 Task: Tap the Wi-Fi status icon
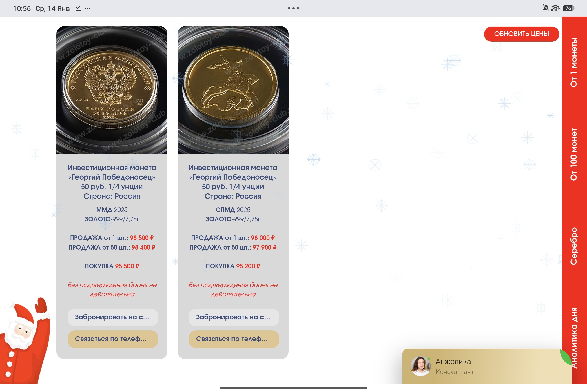555,8
